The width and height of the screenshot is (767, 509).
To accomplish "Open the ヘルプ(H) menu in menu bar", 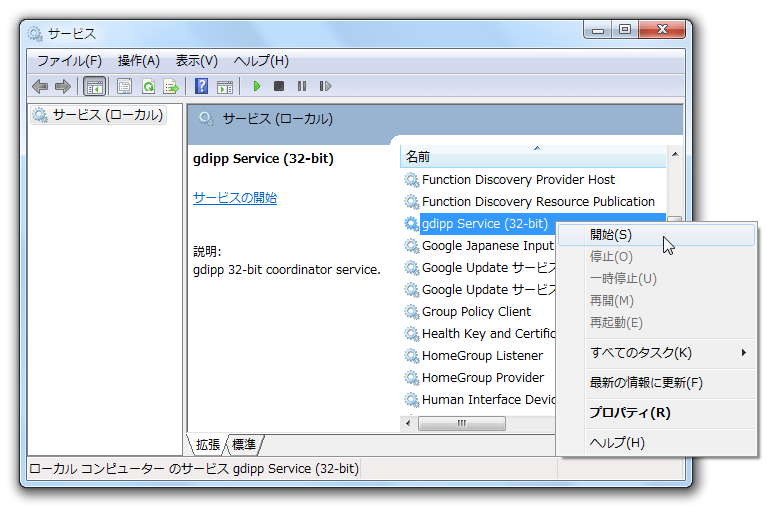I will (x=261, y=61).
